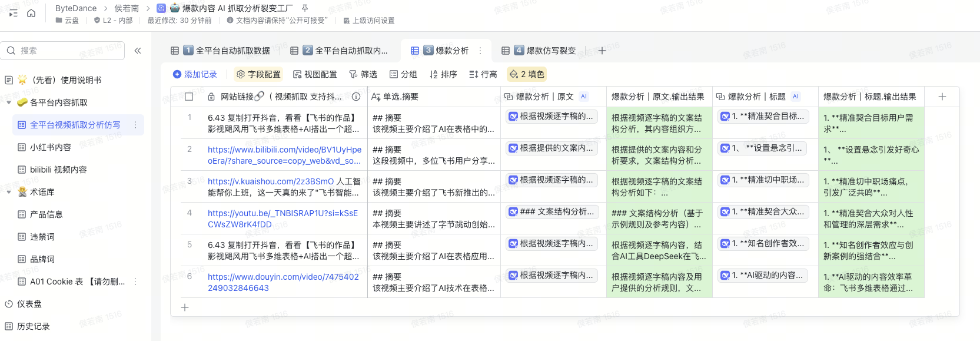Viewport: 980px width, 341px height.
Task: Click the 添加记录 button
Action: tap(195, 74)
